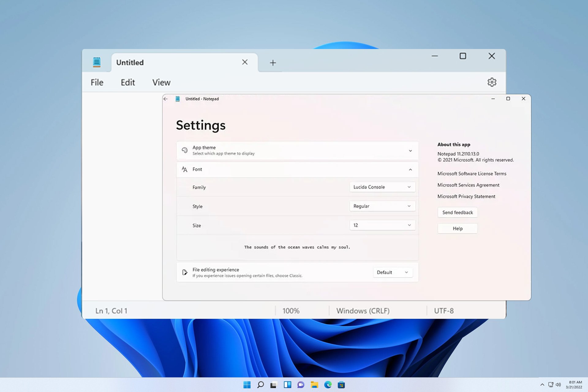Open the Start menu from the taskbar
The height and width of the screenshot is (392, 588).
coord(247,385)
